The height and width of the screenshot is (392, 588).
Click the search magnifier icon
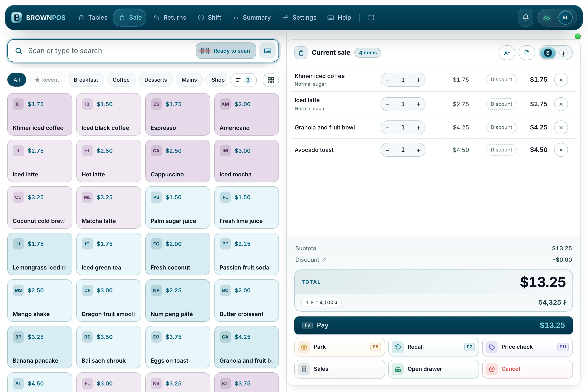click(x=19, y=51)
